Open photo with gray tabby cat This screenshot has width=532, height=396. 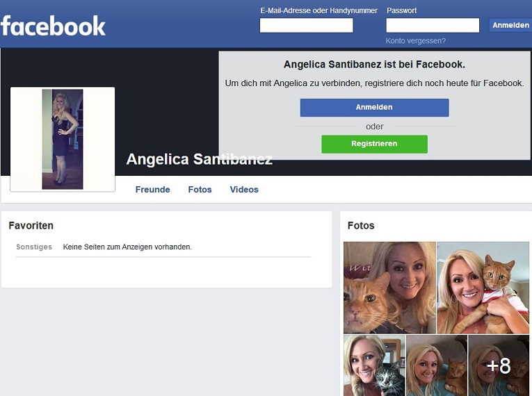coord(374,365)
